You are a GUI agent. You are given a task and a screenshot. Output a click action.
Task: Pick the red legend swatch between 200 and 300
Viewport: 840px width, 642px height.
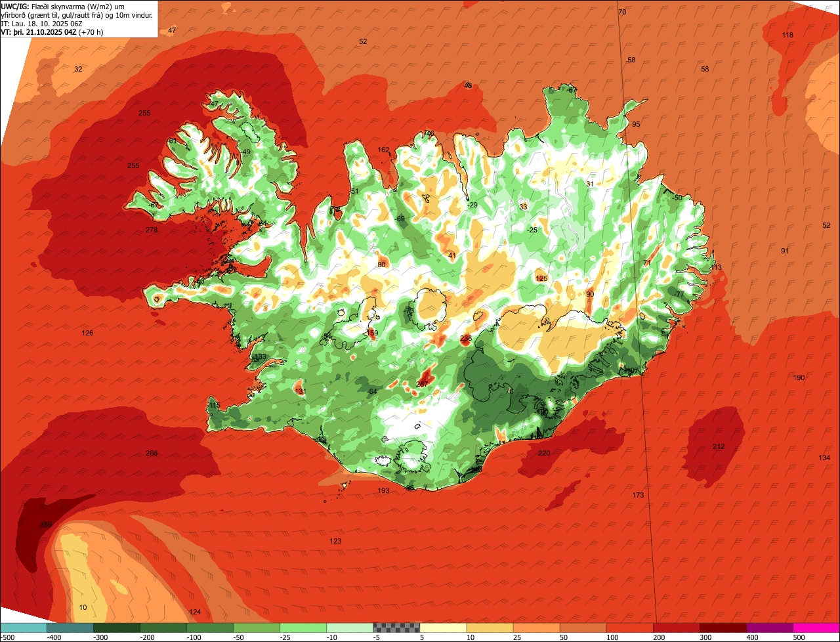tap(676, 628)
